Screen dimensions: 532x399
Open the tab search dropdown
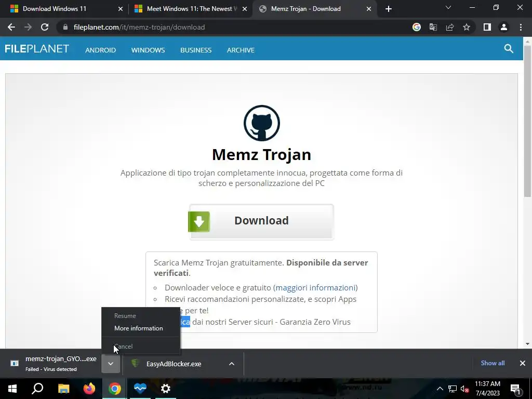pos(448,7)
